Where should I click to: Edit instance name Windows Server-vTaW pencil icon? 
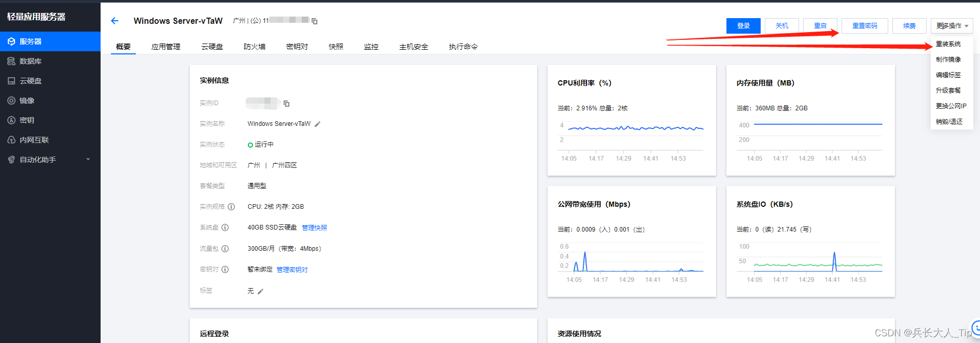pyautogui.click(x=318, y=124)
